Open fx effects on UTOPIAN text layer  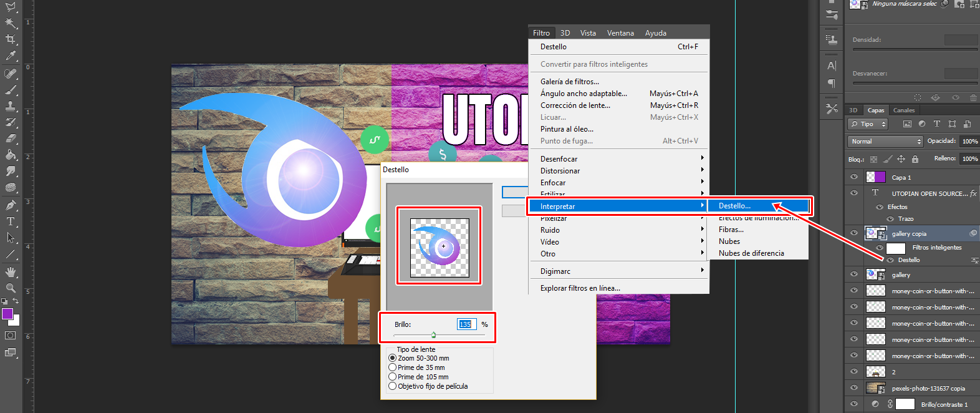[973, 193]
